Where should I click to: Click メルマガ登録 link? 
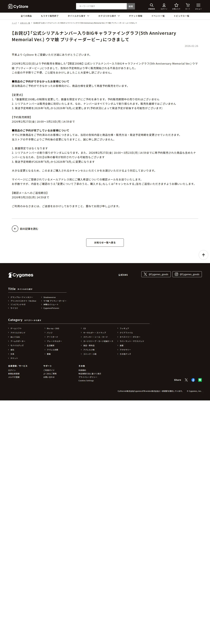click(x=14, y=377)
